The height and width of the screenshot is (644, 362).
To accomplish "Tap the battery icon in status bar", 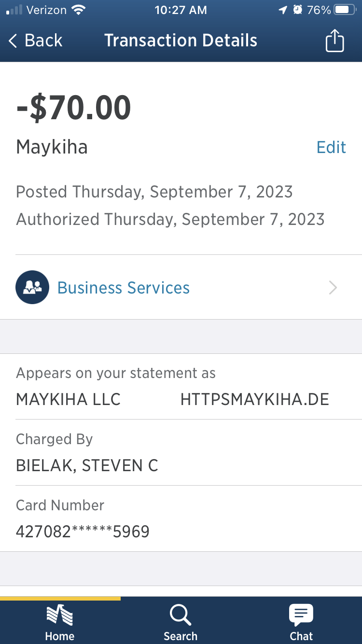I will click(345, 10).
